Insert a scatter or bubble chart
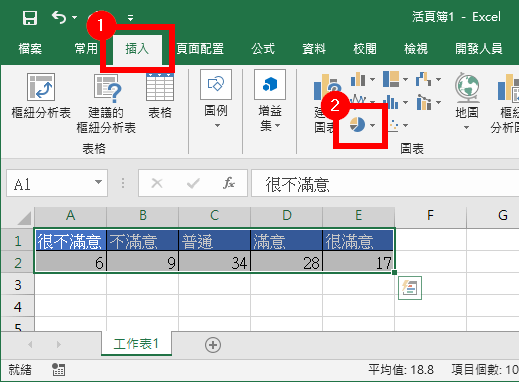 click(x=394, y=125)
